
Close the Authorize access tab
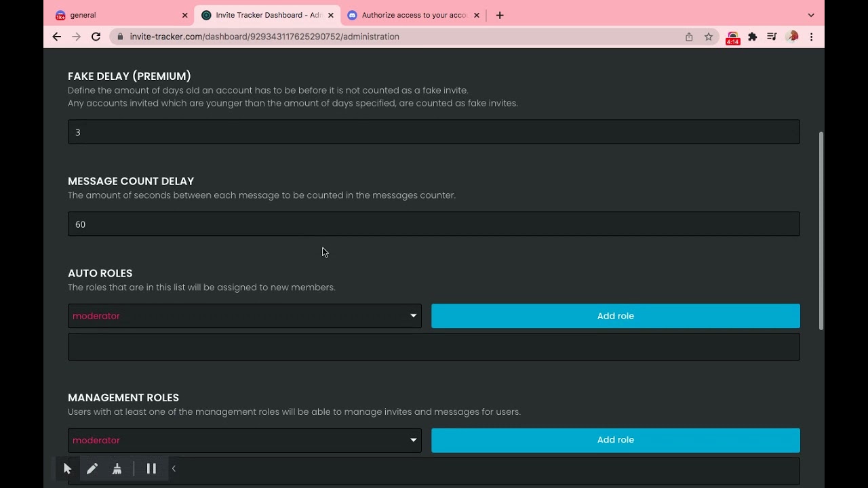tap(477, 15)
